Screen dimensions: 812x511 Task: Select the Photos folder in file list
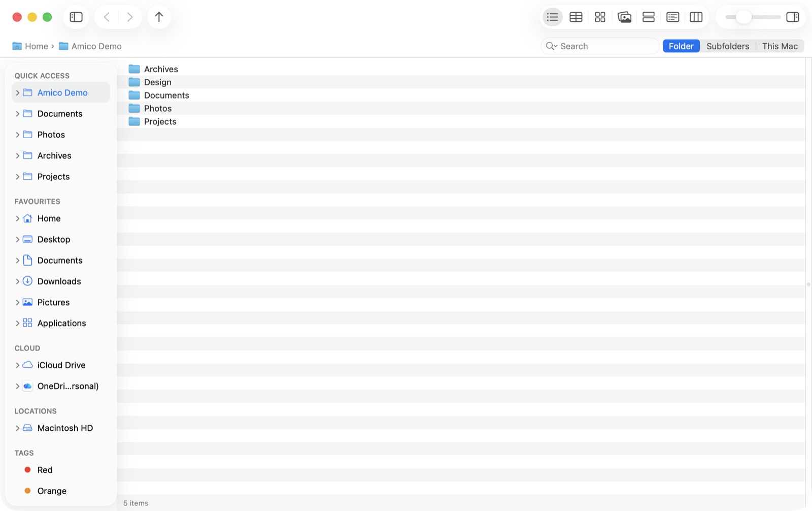(x=461, y=108)
